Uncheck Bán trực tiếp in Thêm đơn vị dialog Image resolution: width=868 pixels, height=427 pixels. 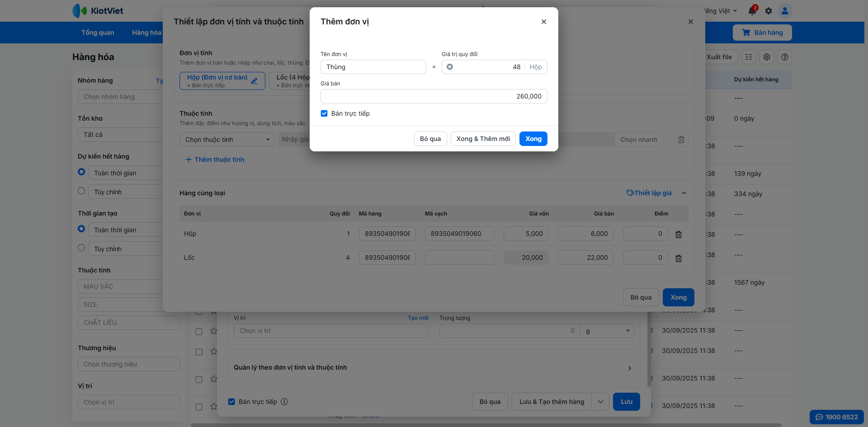click(324, 113)
